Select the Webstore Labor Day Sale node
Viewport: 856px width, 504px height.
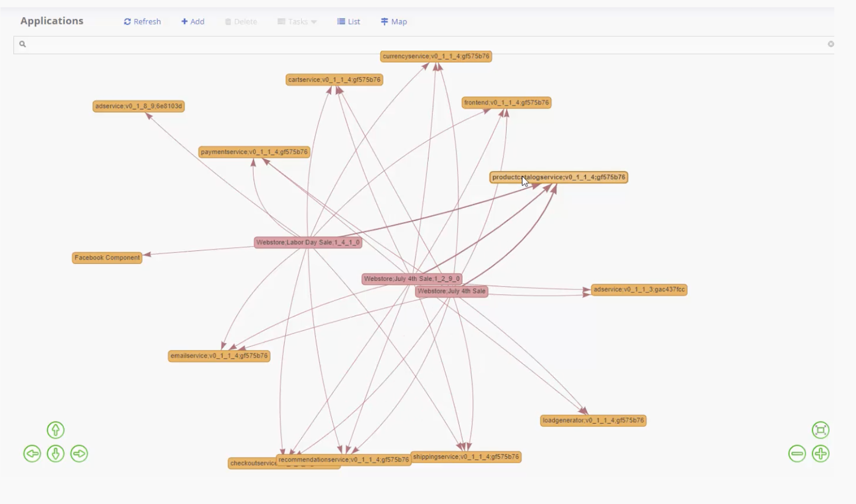[308, 242]
